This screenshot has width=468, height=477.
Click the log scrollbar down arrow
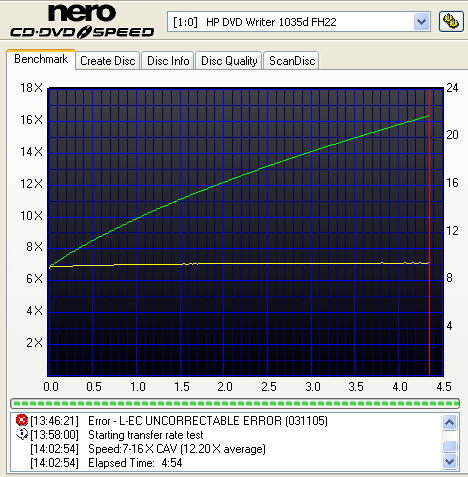click(x=449, y=462)
